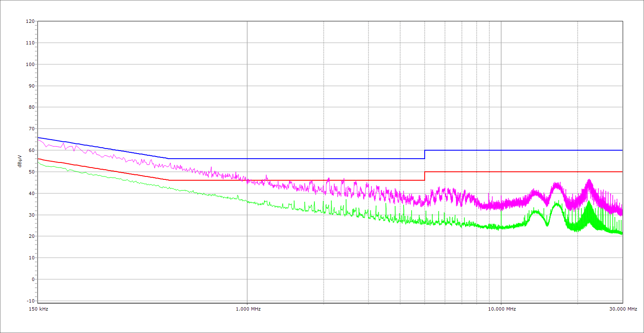Click the 150 kHz x-axis label
This screenshot has width=644, height=333.
point(38,309)
